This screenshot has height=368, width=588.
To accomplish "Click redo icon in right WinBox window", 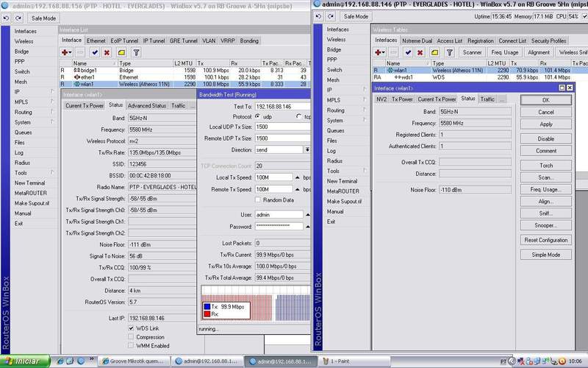I will pyautogui.click(x=331, y=16).
